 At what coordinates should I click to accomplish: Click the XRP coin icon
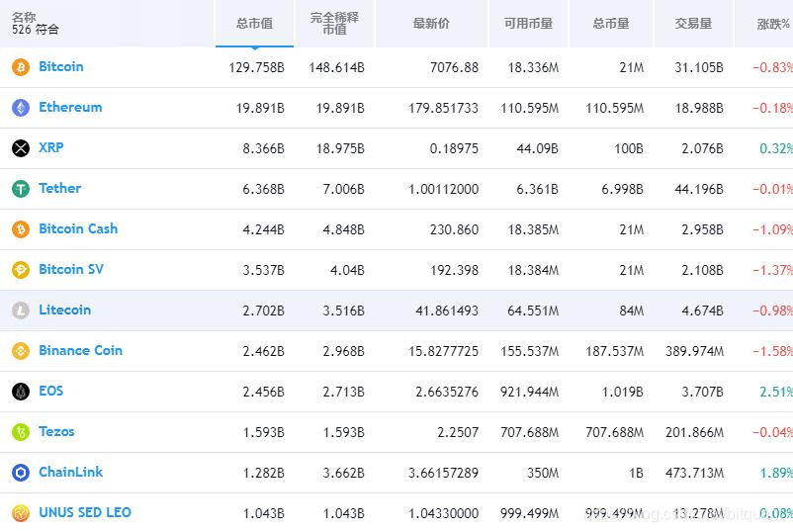point(21,147)
